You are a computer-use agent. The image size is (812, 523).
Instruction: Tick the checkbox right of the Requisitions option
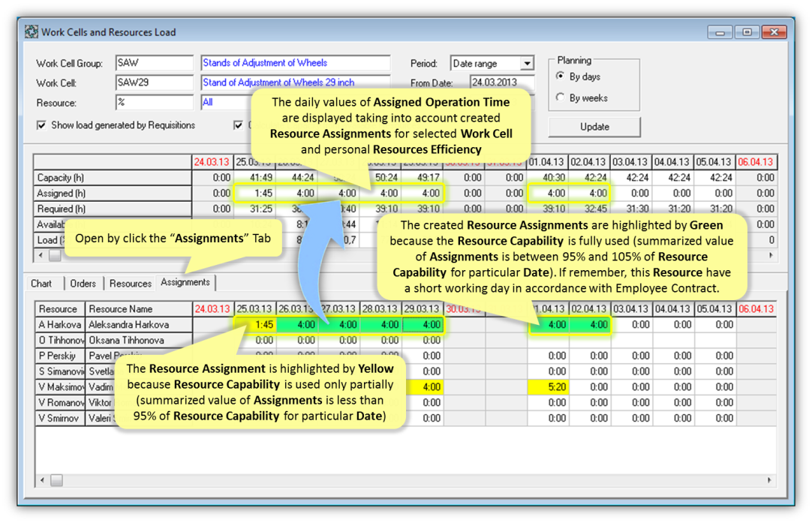(238, 125)
